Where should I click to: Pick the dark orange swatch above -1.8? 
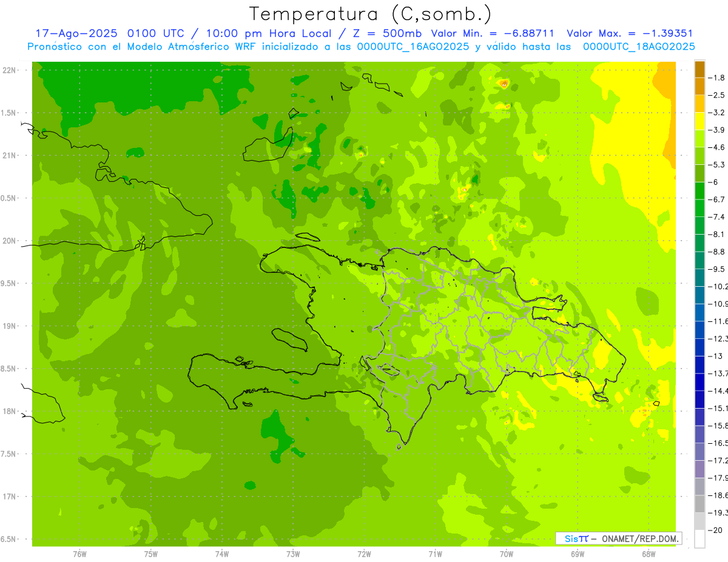pos(699,69)
